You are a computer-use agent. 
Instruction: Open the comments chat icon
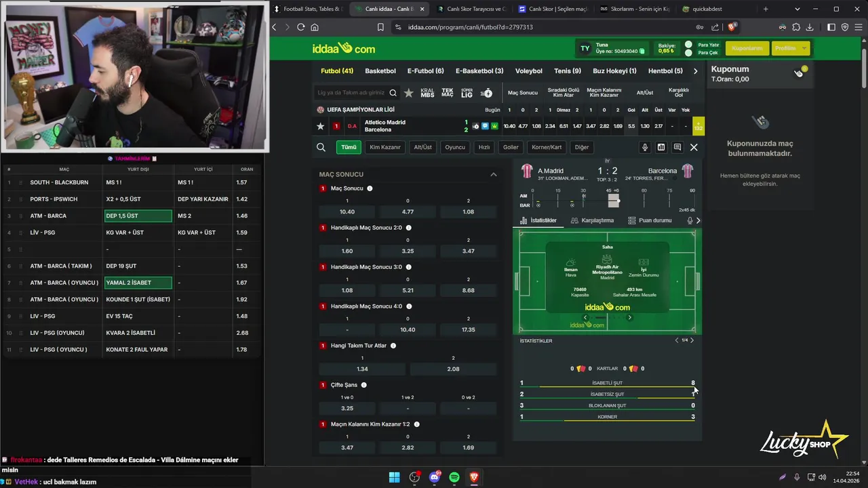[x=677, y=147]
